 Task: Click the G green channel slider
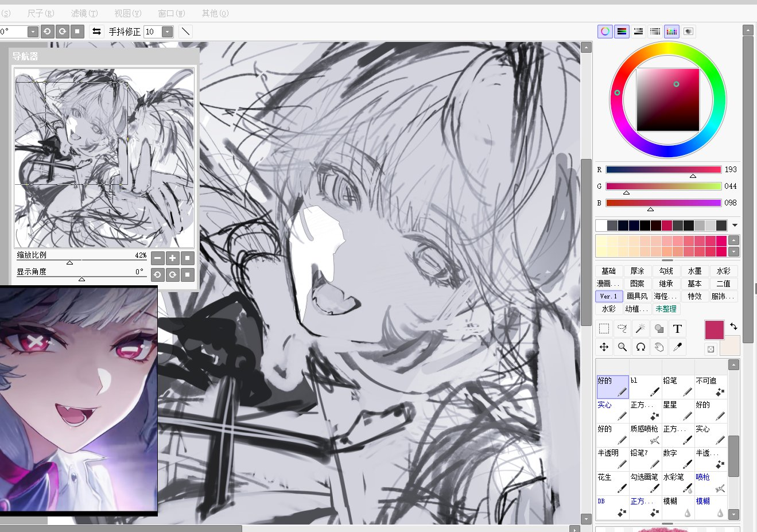coord(663,187)
